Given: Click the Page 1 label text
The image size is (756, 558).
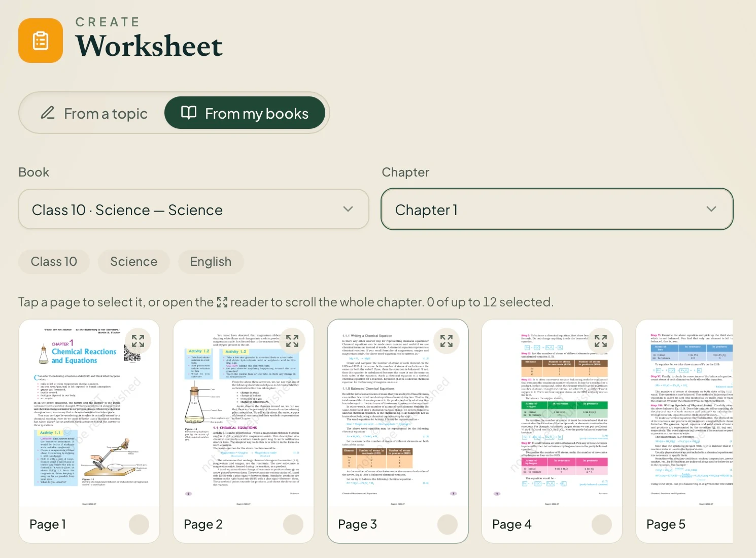Looking at the screenshot, I should pos(48,525).
